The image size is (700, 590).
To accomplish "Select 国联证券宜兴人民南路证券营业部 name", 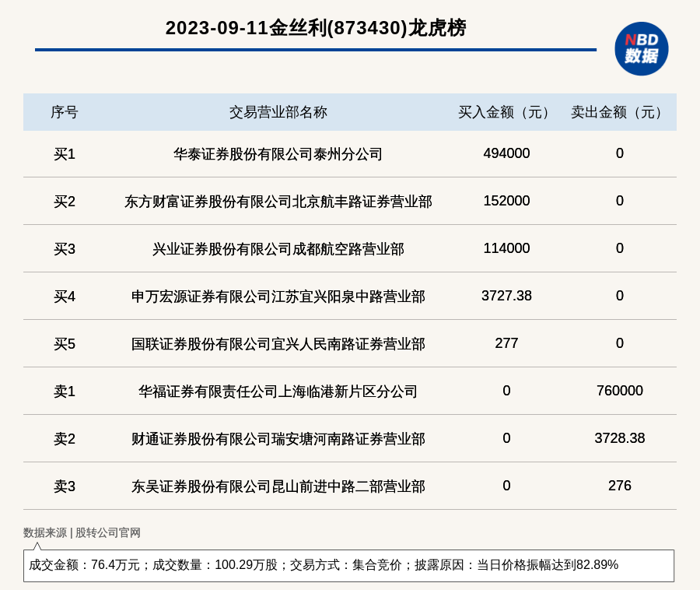I will tap(278, 344).
